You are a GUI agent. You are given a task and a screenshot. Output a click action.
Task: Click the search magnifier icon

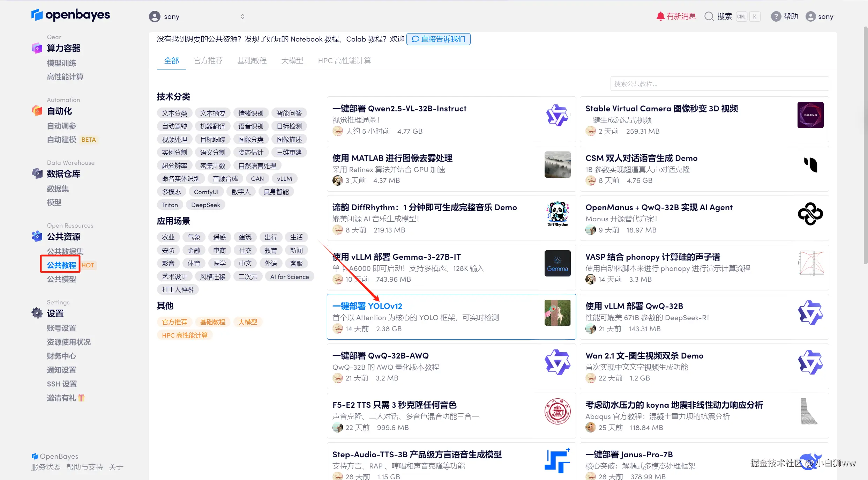tap(709, 16)
